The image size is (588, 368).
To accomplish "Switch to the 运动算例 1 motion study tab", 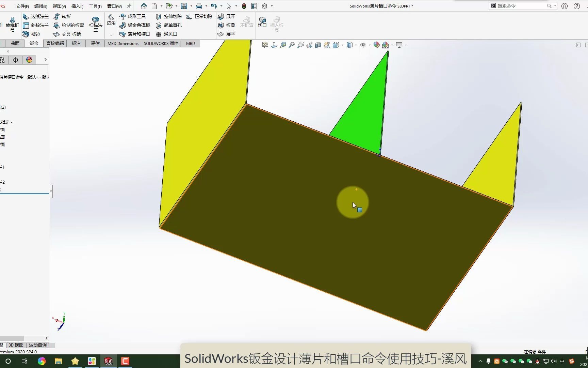I will [40, 345].
